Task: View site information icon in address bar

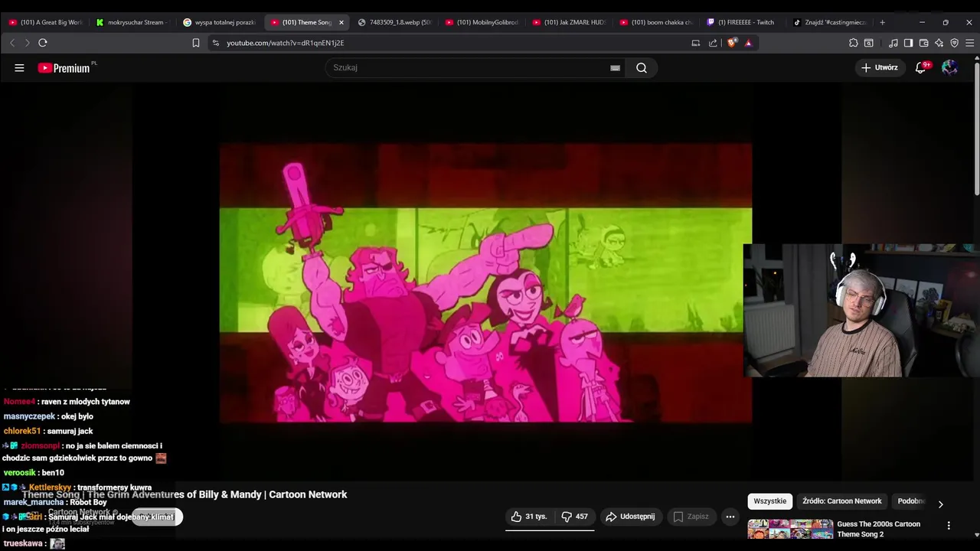Action: pos(216,43)
